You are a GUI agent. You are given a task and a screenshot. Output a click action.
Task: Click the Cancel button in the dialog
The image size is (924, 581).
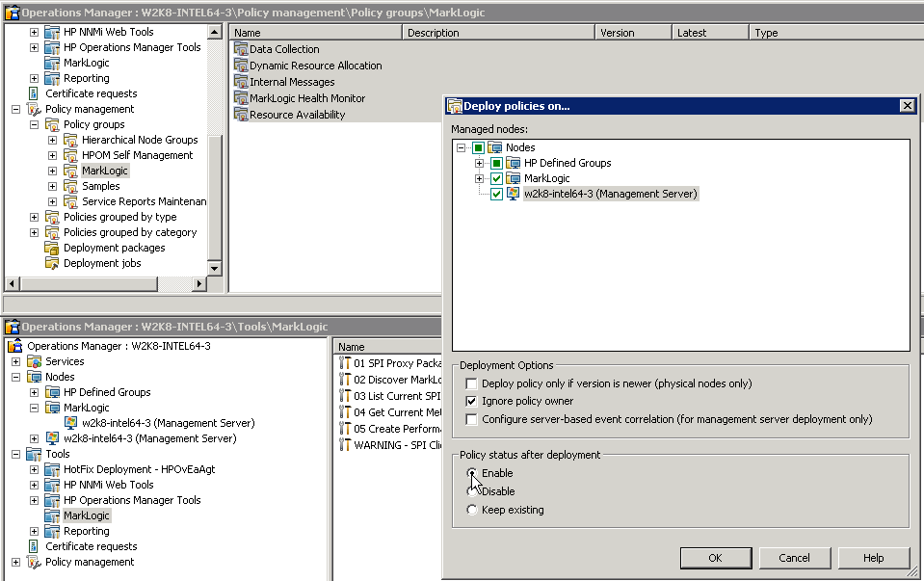point(794,558)
